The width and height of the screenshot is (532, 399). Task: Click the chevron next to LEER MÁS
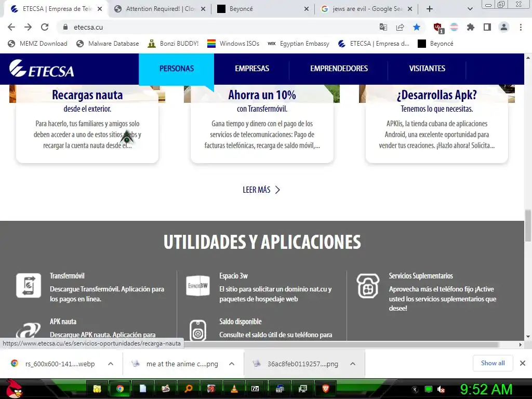[277, 190]
